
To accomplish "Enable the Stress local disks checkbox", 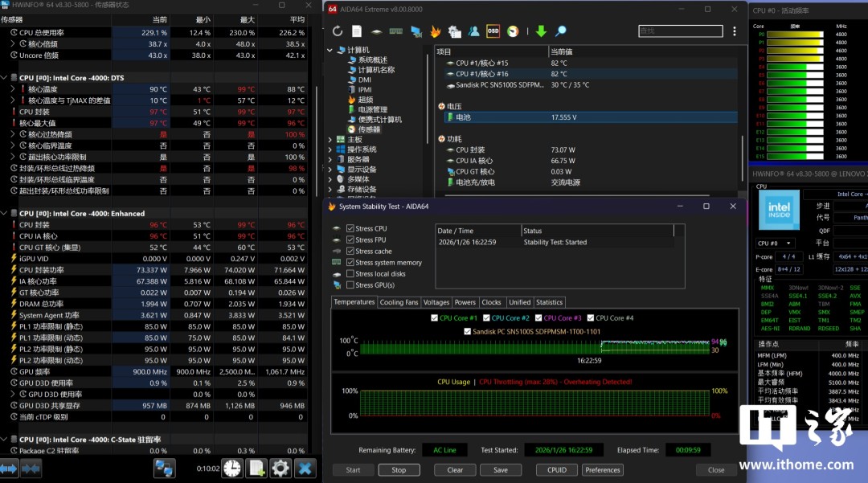I will coord(350,274).
